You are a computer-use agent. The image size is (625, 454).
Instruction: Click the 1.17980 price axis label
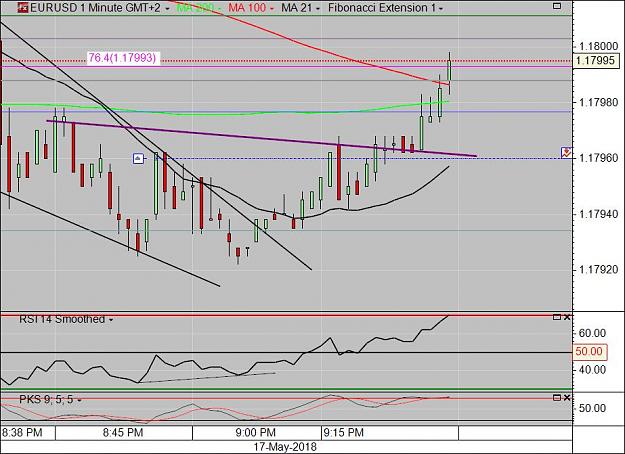[x=598, y=102]
